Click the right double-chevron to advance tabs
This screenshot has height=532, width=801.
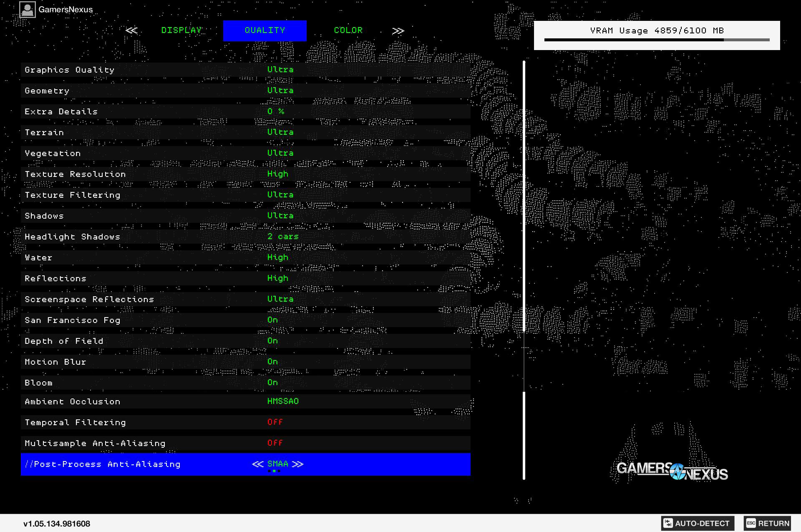click(x=398, y=30)
